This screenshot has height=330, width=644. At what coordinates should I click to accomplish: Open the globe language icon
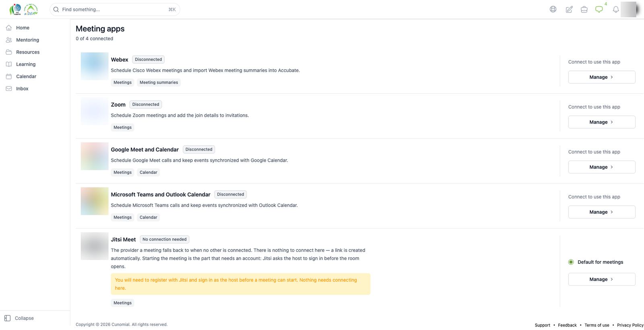(553, 9)
